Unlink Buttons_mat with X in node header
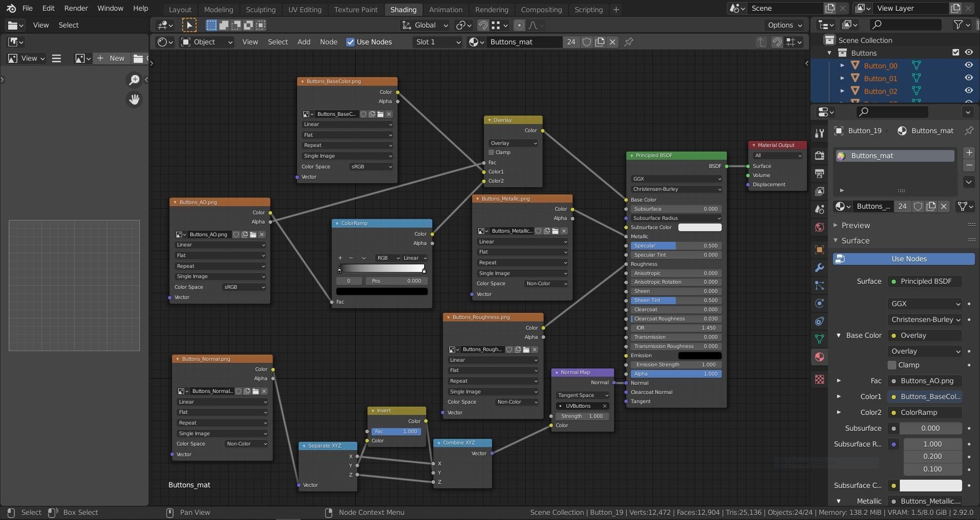The height and width of the screenshot is (520, 980). [612, 42]
